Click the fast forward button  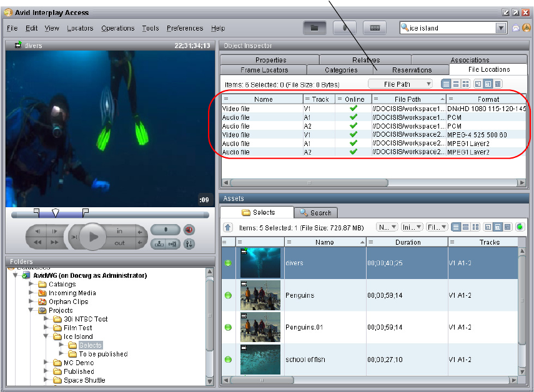[x=55, y=242]
